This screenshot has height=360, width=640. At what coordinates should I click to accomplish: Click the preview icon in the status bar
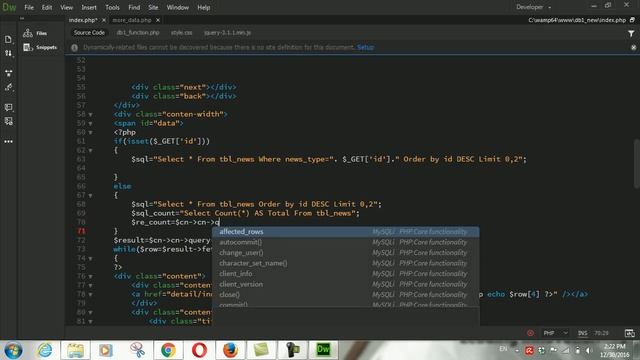click(x=629, y=333)
